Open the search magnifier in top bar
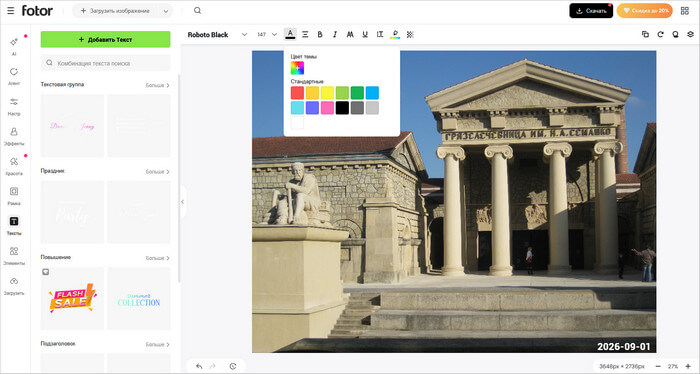The height and width of the screenshot is (374, 700). (197, 11)
